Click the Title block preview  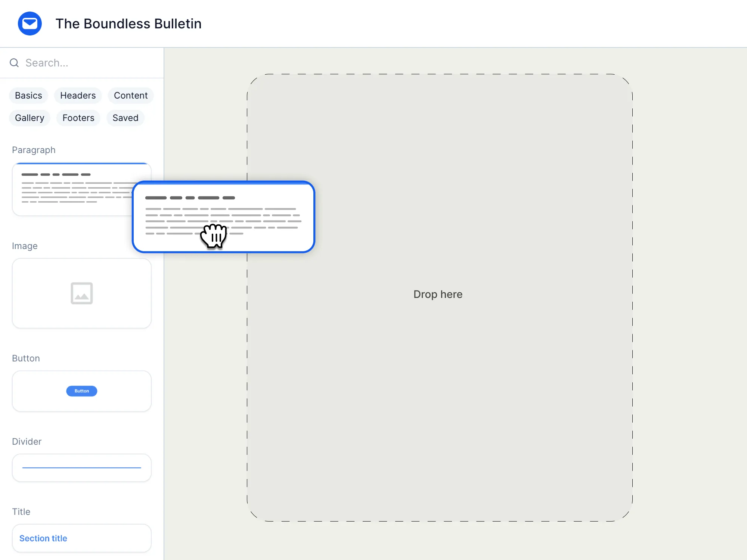[82, 538]
